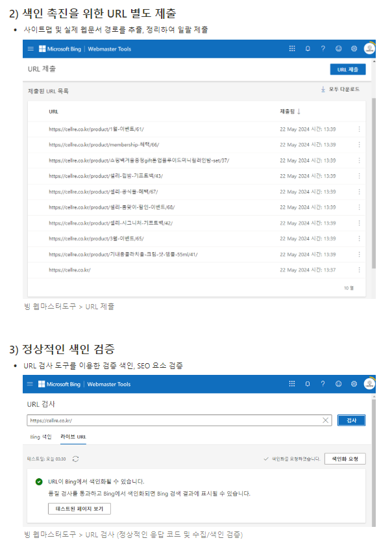
Task: Switch to the Bing 색인 tab
Action: click(41, 437)
